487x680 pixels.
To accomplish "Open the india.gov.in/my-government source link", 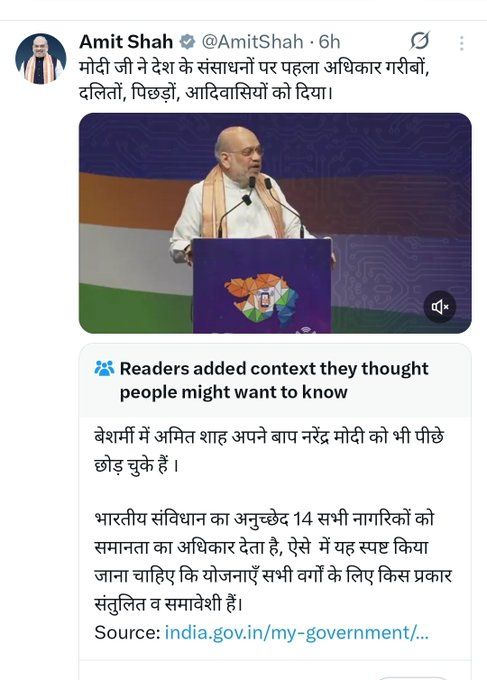I will 297,632.
